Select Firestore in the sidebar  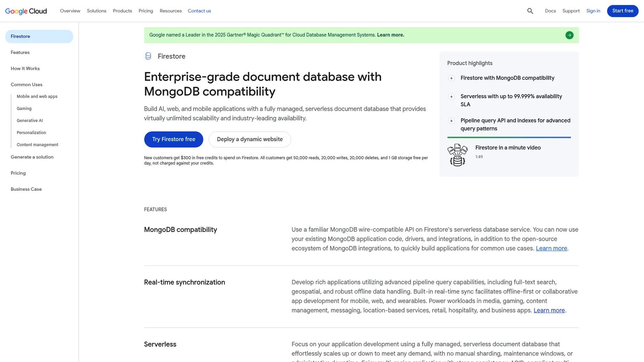coord(39,37)
